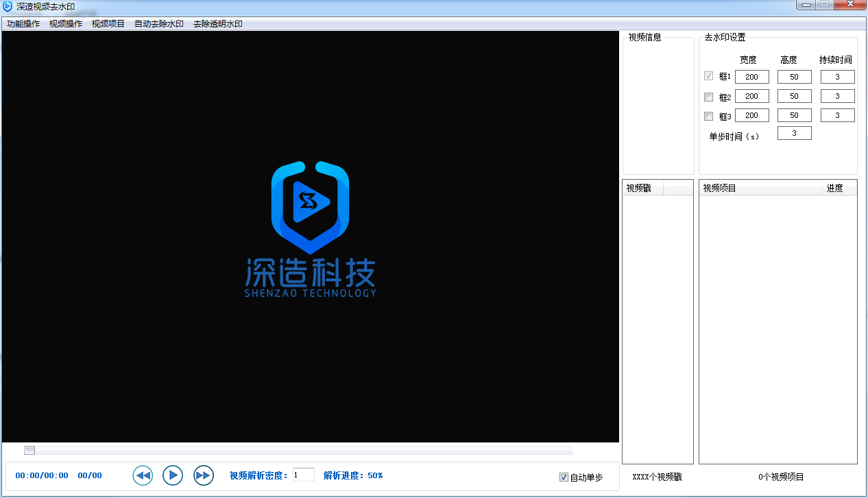Screen dimensions: 868x498
Task: Click the video seek bar below the preview
Action: pos(300,450)
